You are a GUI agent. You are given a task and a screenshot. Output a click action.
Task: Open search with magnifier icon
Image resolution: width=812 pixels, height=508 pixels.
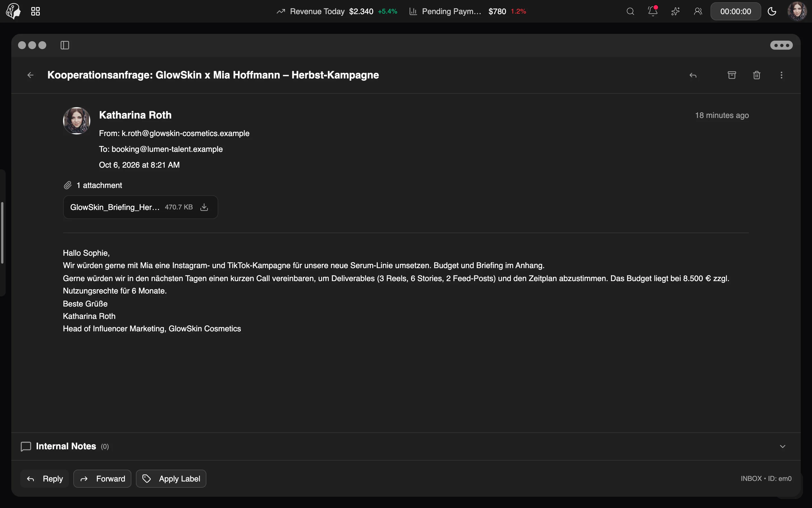[x=630, y=11]
